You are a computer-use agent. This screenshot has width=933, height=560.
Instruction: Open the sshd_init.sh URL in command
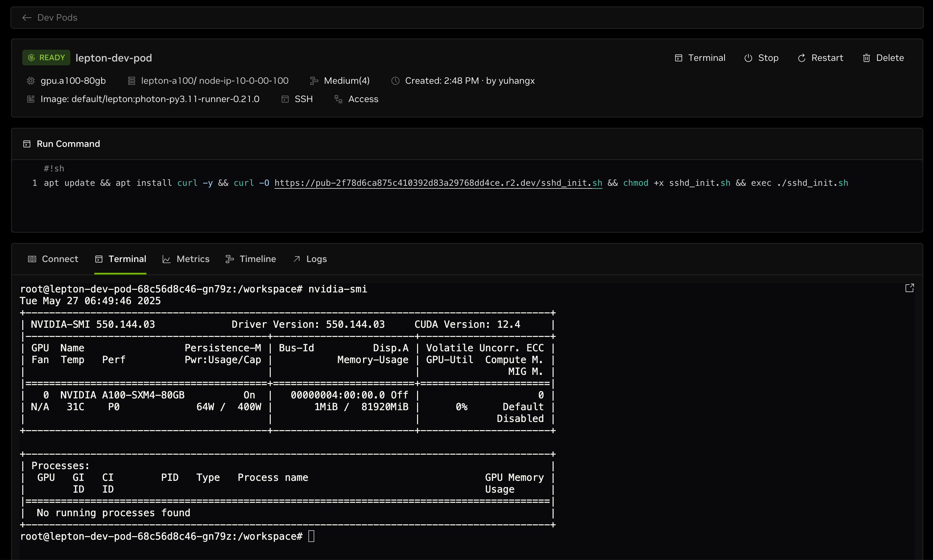tap(438, 183)
